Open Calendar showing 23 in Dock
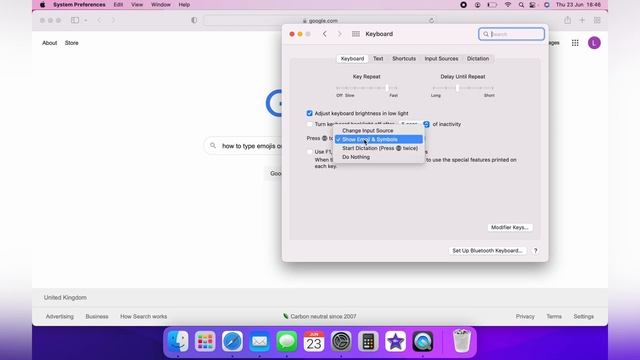 tap(314, 341)
